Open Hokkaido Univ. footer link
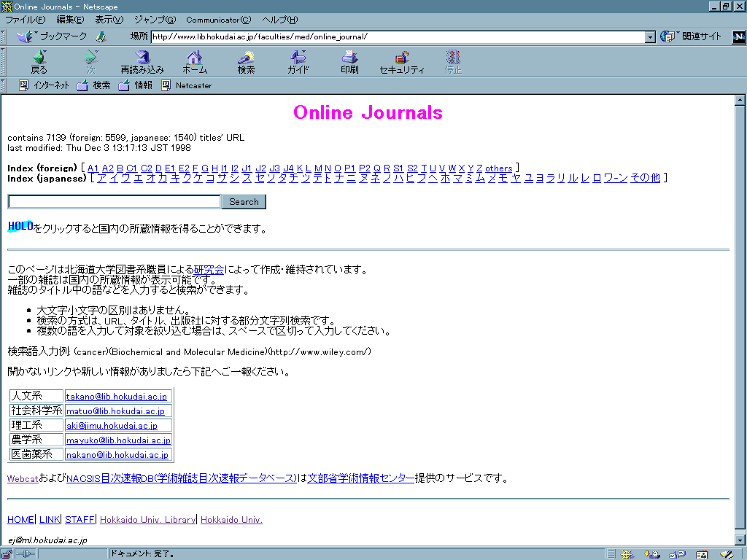Image resolution: width=747 pixels, height=560 pixels. pyautogui.click(x=231, y=519)
